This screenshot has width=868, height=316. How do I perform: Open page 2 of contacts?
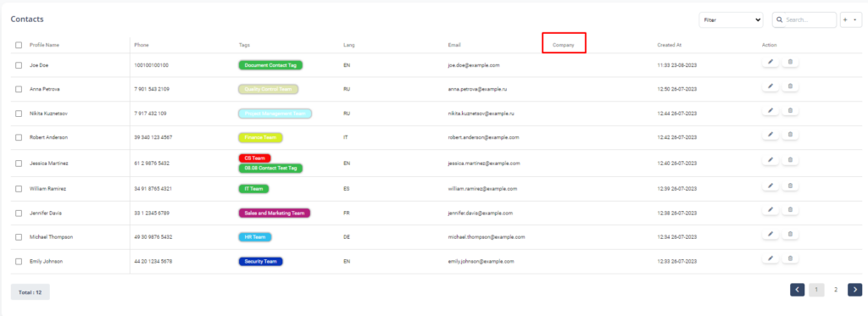click(x=836, y=290)
